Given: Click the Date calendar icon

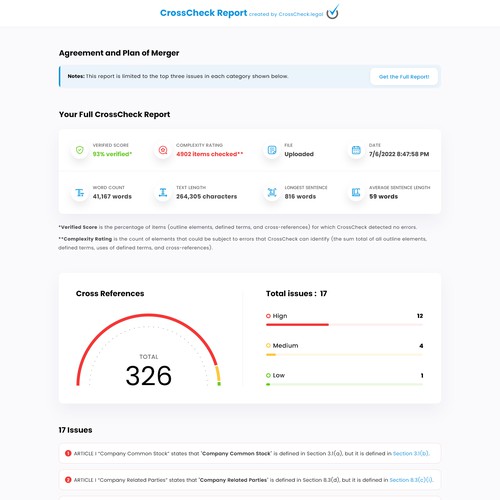Looking at the screenshot, I should tap(356, 150).
